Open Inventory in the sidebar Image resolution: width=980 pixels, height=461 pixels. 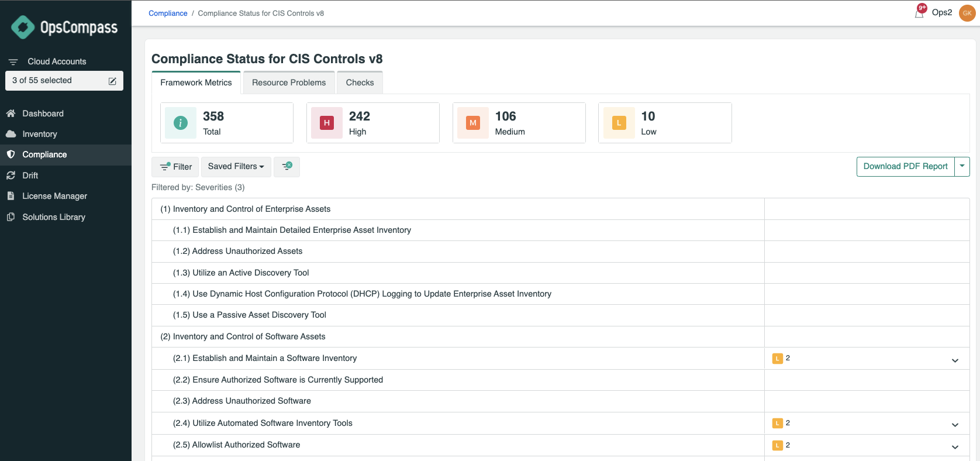tap(65, 134)
